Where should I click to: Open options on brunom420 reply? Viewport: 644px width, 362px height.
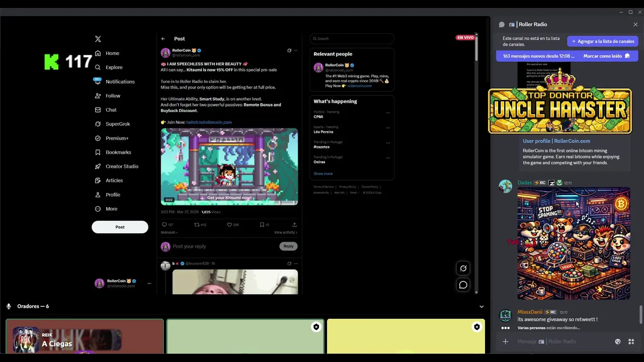click(296, 263)
